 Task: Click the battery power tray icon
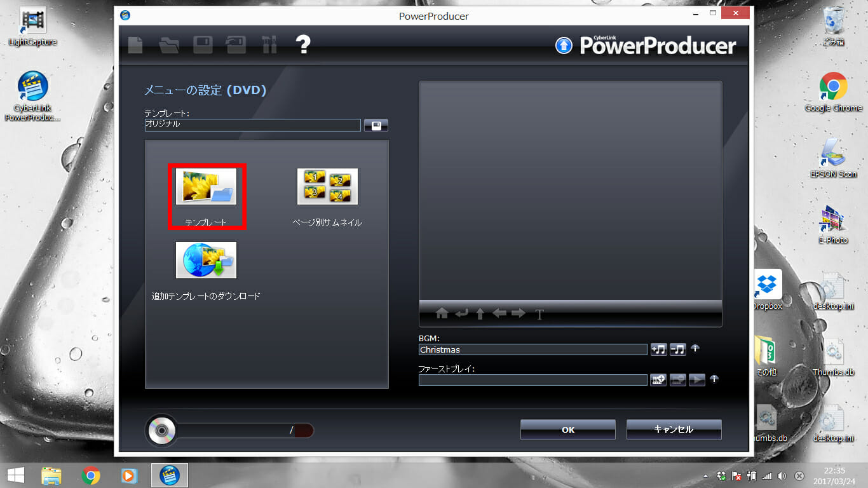coord(752,475)
